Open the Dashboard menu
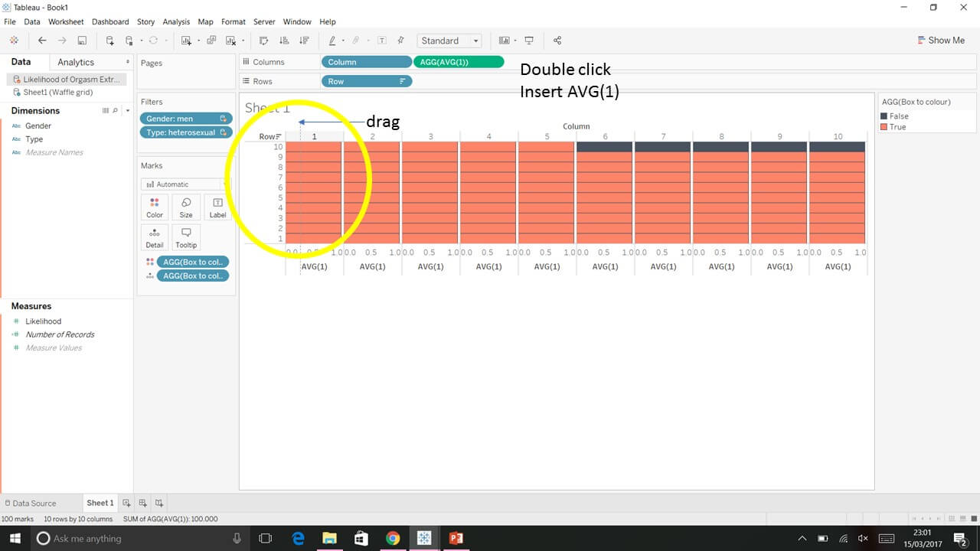The width and height of the screenshot is (980, 551). tap(109, 21)
